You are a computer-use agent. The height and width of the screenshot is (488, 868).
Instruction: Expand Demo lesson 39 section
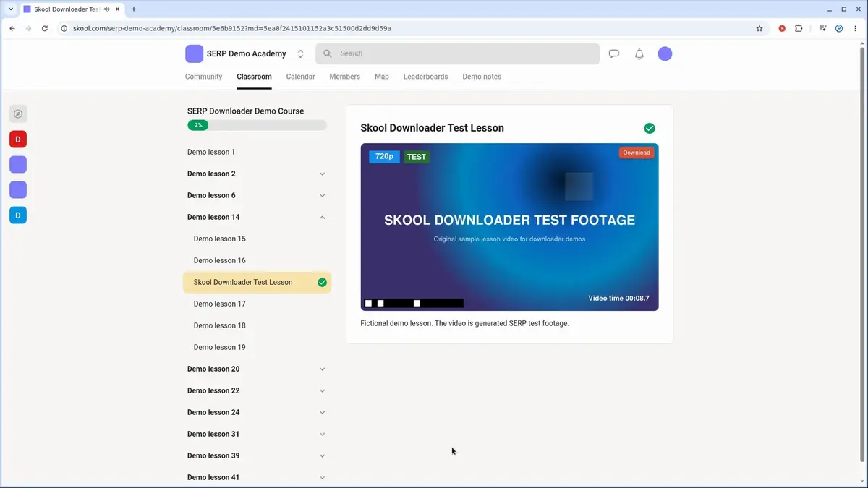coord(323,455)
